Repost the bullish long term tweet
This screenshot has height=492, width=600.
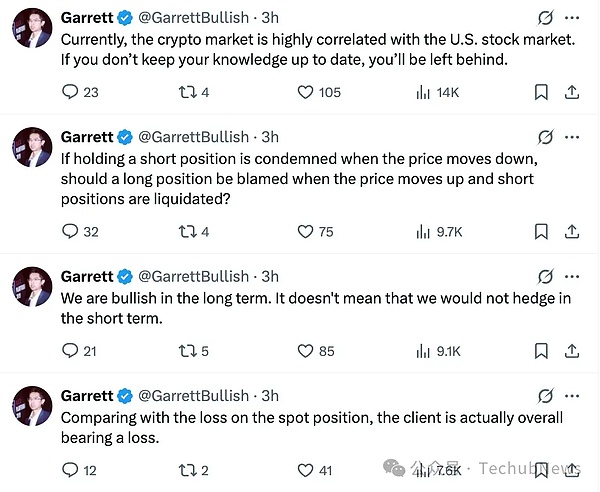(186, 350)
